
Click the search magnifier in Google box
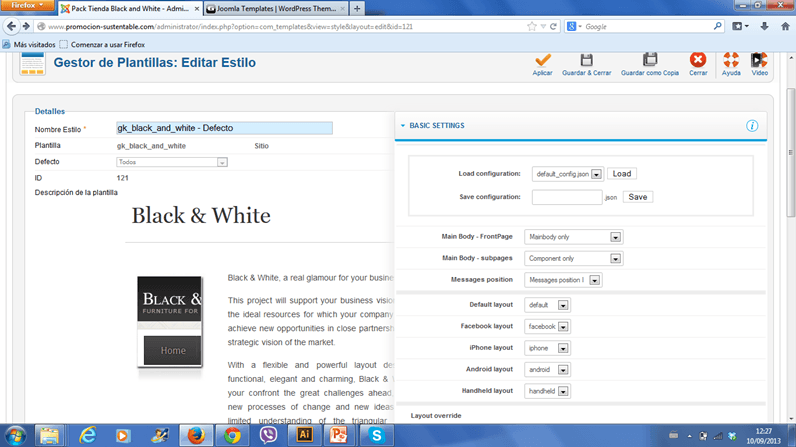[x=717, y=26]
